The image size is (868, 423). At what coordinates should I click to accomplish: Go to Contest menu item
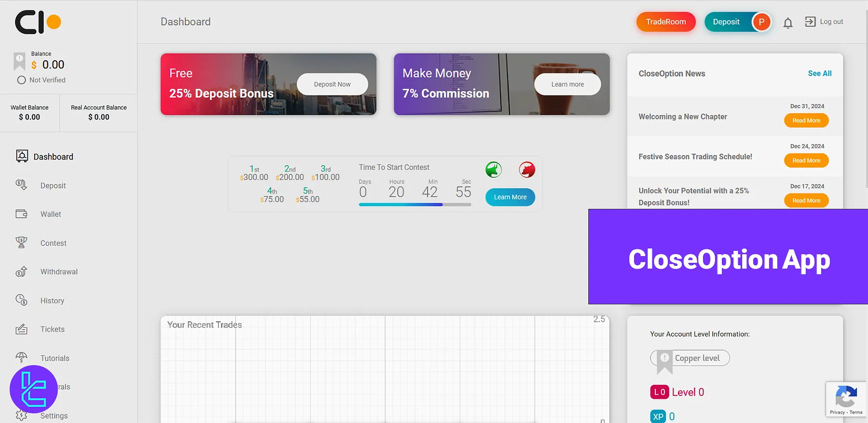pos(54,243)
